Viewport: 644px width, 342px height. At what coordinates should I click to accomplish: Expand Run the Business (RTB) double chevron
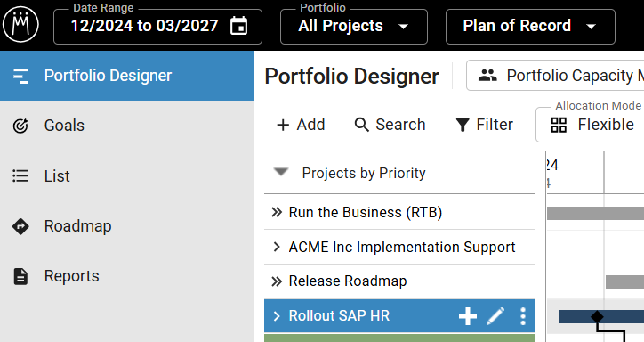pyautogui.click(x=277, y=213)
